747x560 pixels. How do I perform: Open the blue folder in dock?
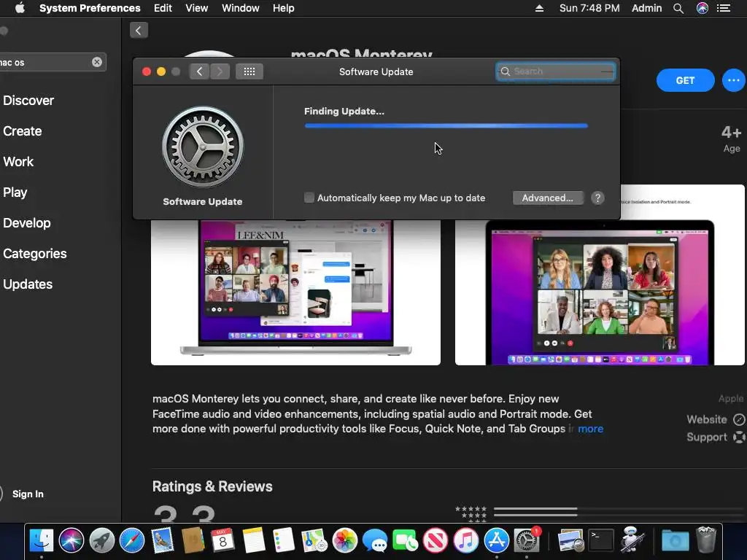[x=675, y=540]
